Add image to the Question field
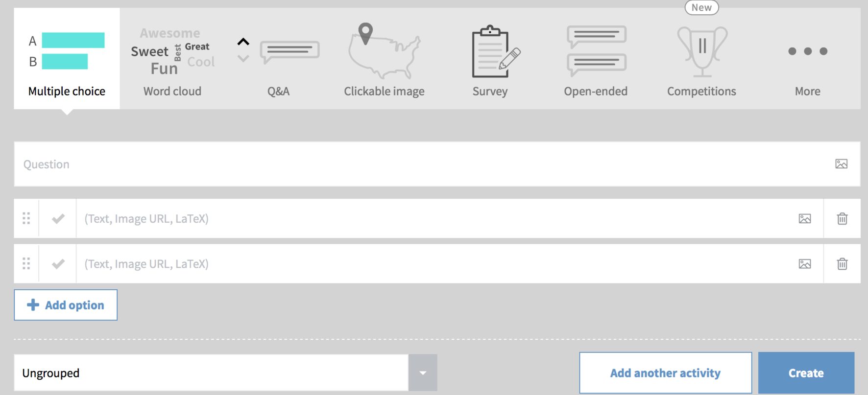868x395 pixels. pyautogui.click(x=841, y=164)
